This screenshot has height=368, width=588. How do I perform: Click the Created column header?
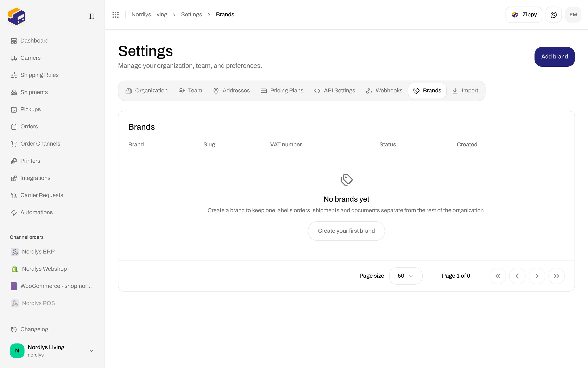tap(467, 145)
